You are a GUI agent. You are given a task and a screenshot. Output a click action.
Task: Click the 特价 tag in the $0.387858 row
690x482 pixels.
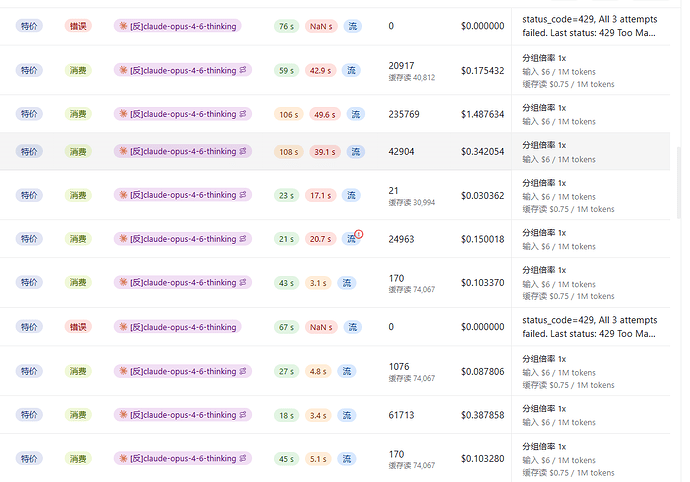29,415
